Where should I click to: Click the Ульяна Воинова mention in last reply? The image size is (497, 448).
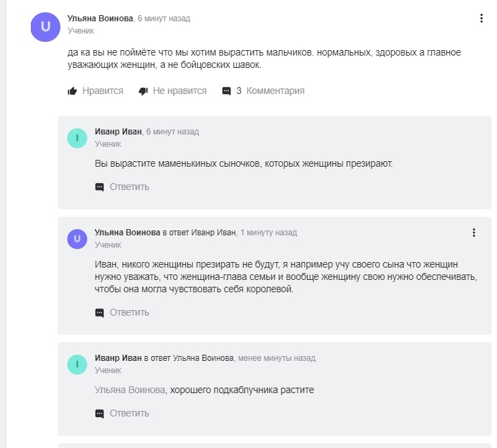130,390
